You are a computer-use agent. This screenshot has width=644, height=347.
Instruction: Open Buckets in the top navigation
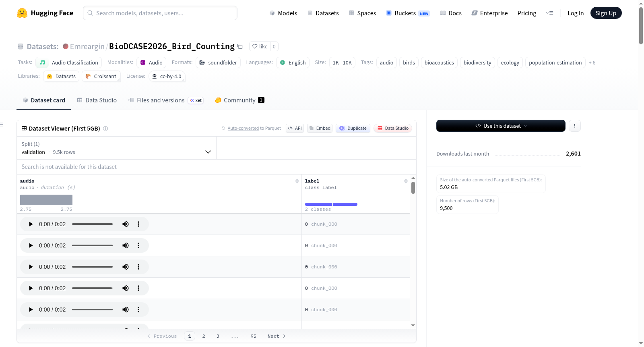coord(408,13)
